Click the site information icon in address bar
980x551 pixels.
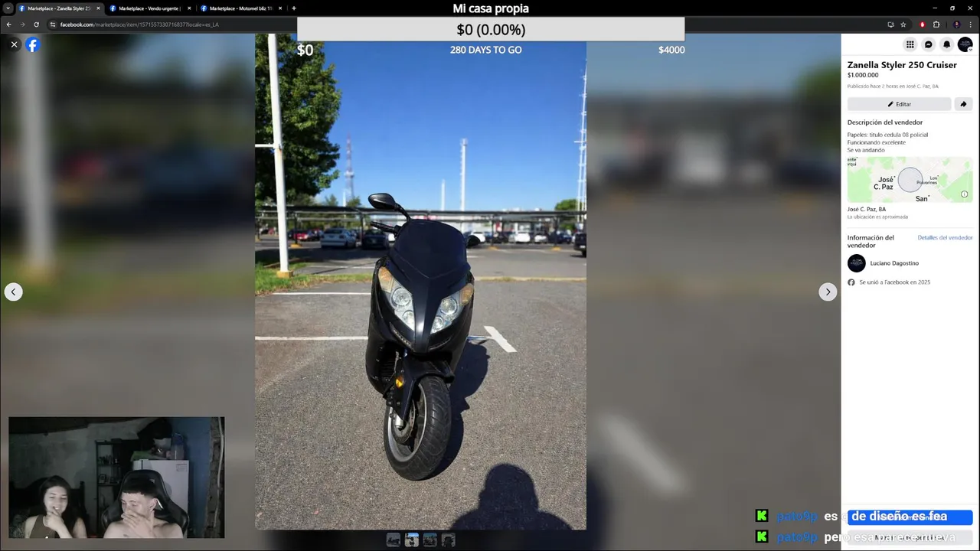click(x=53, y=24)
